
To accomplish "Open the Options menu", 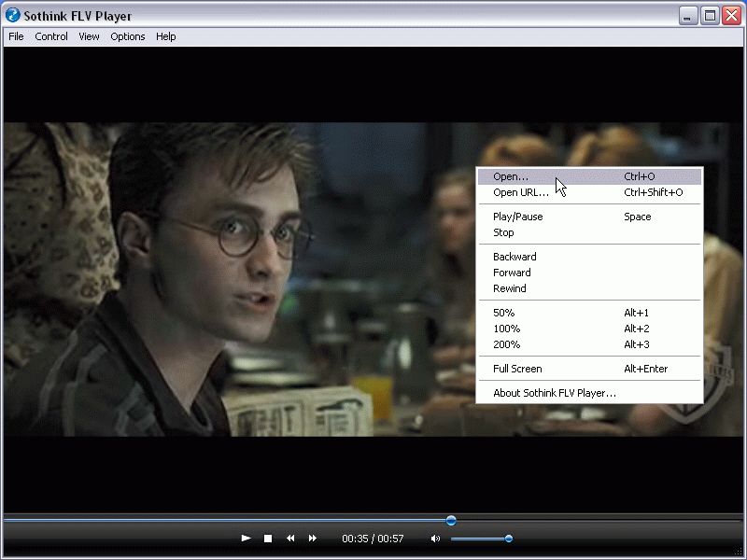I will click(128, 36).
